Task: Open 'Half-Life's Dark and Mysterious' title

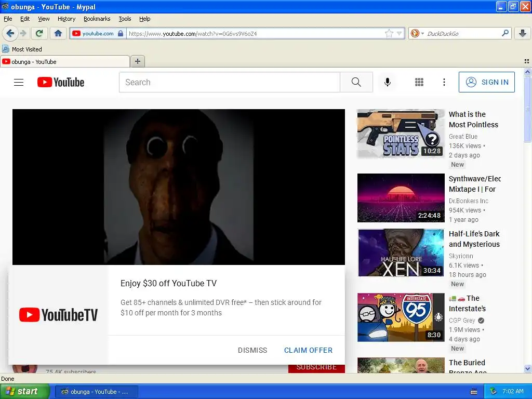Action: point(474,239)
